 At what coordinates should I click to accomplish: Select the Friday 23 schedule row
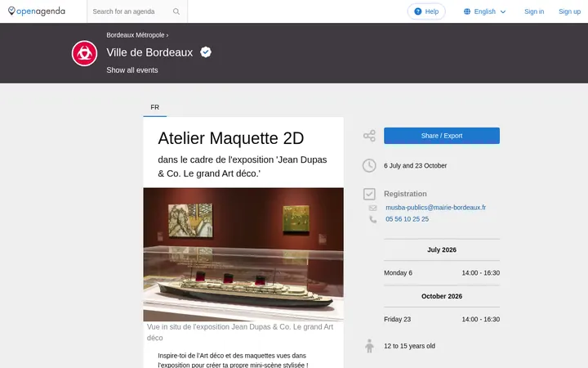(x=442, y=319)
